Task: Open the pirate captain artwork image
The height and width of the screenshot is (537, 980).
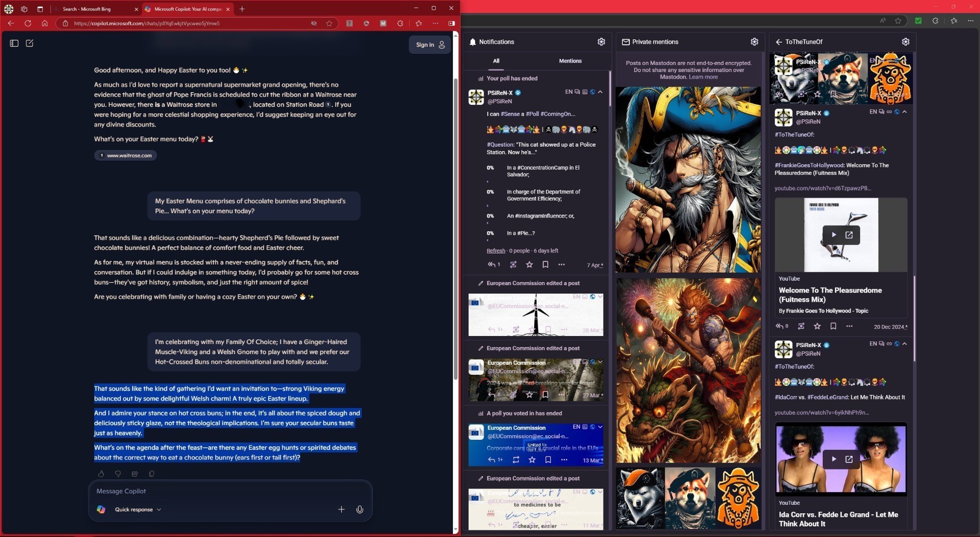Action: pos(688,180)
